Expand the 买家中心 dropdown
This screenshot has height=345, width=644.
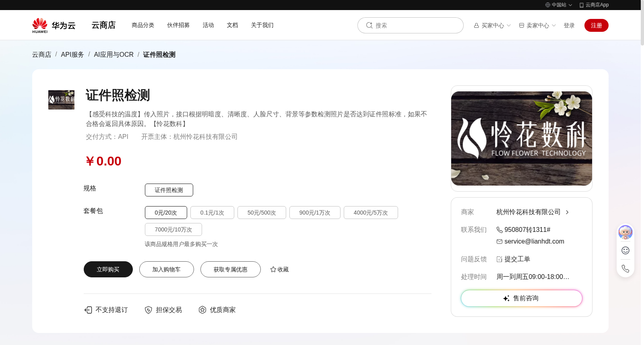click(x=509, y=25)
